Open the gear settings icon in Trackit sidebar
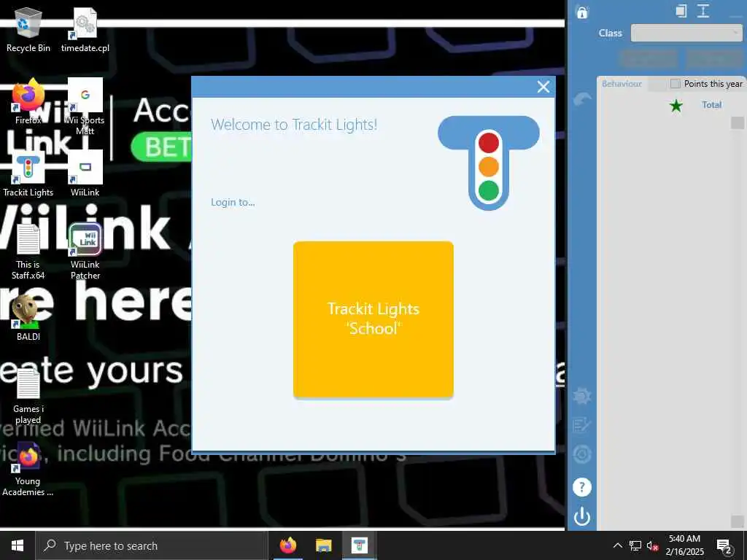Image resolution: width=747 pixels, height=560 pixels. point(581,395)
